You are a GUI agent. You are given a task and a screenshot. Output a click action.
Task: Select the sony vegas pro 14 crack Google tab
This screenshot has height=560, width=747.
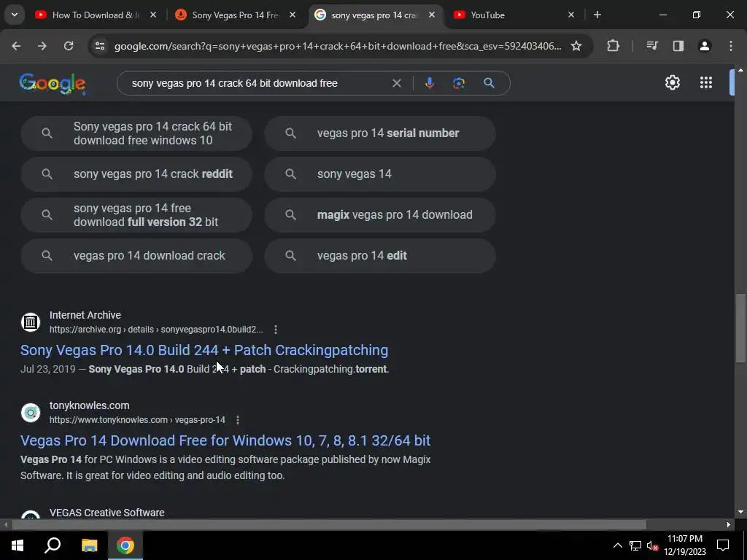pos(376,15)
